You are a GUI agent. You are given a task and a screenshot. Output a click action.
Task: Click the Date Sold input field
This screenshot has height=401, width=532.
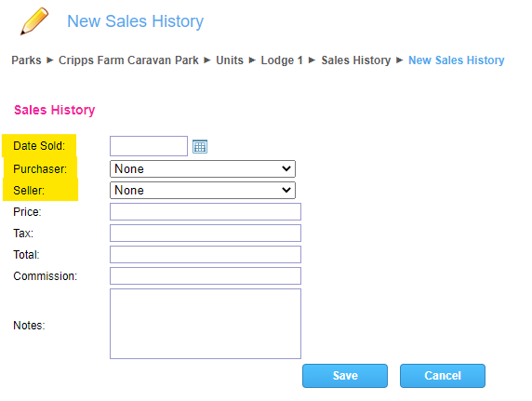149,146
